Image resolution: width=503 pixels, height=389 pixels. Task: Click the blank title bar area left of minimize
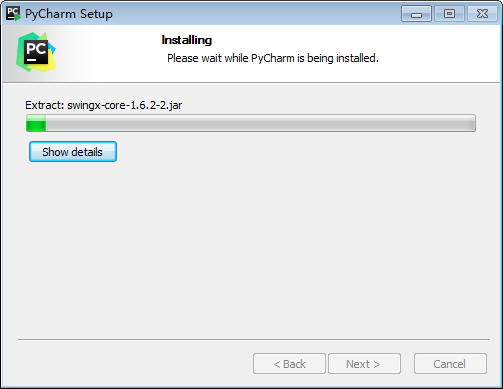[x=257, y=14]
